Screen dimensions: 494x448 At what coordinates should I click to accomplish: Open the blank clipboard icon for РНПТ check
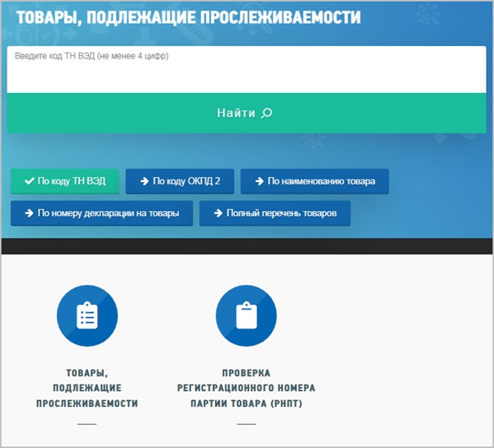click(246, 316)
